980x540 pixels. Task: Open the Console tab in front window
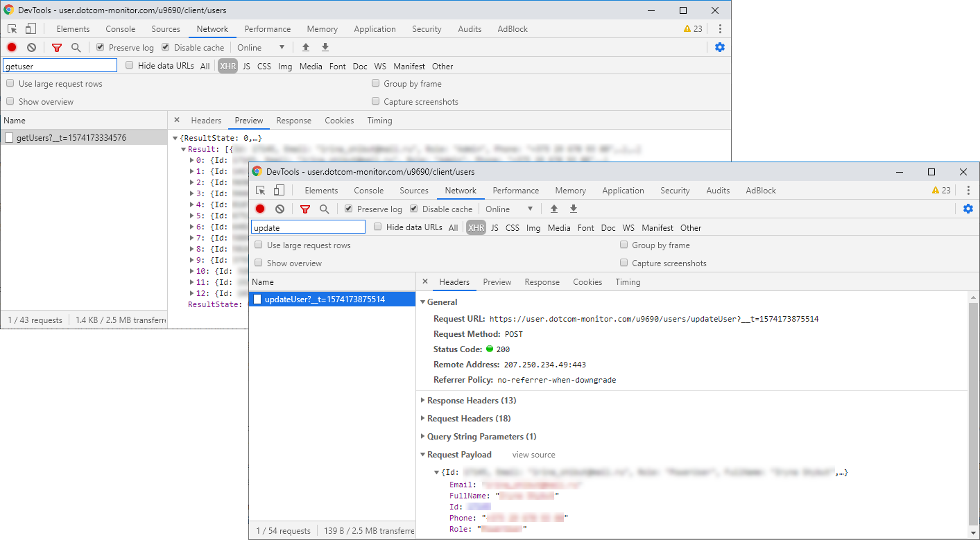[368, 191]
